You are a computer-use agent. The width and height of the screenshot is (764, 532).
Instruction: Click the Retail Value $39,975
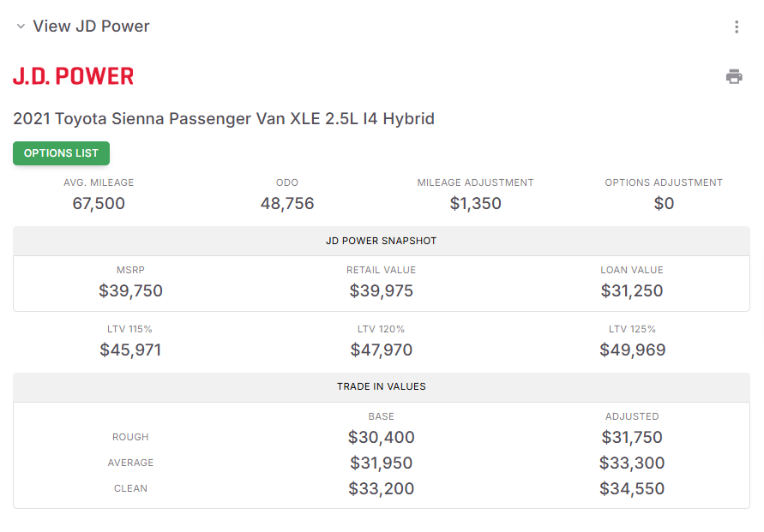[x=382, y=290]
